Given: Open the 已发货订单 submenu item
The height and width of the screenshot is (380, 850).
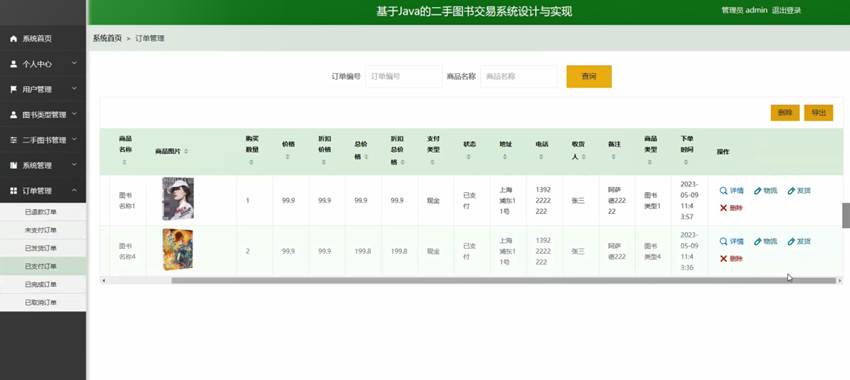Looking at the screenshot, I should [x=43, y=248].
